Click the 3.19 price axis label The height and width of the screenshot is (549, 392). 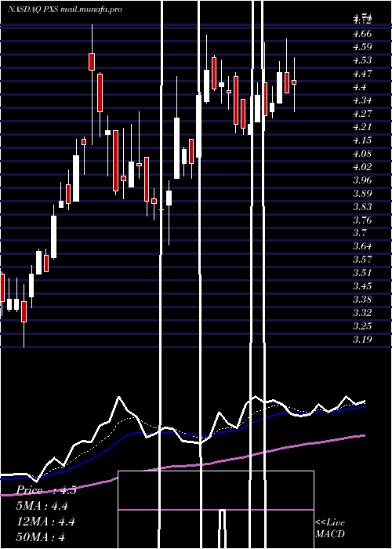pos(362,339)
